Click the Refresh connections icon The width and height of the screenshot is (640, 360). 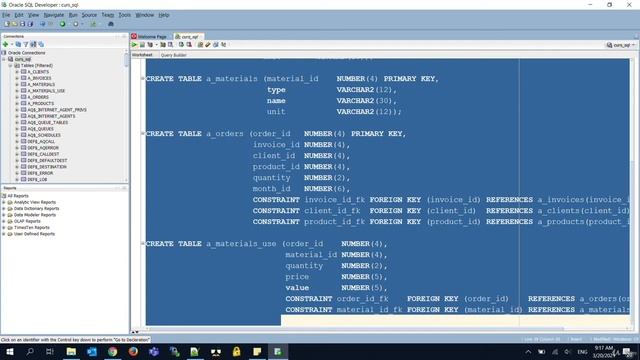[18, 44]
